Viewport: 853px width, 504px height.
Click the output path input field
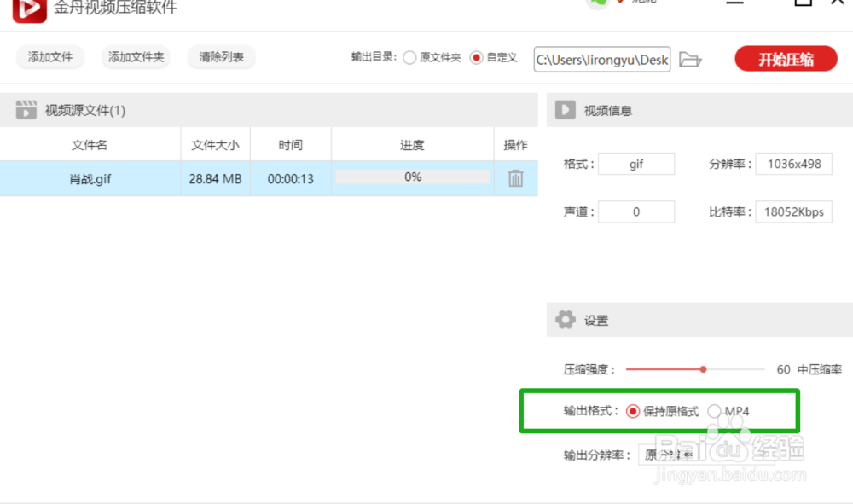pos(601,60)
